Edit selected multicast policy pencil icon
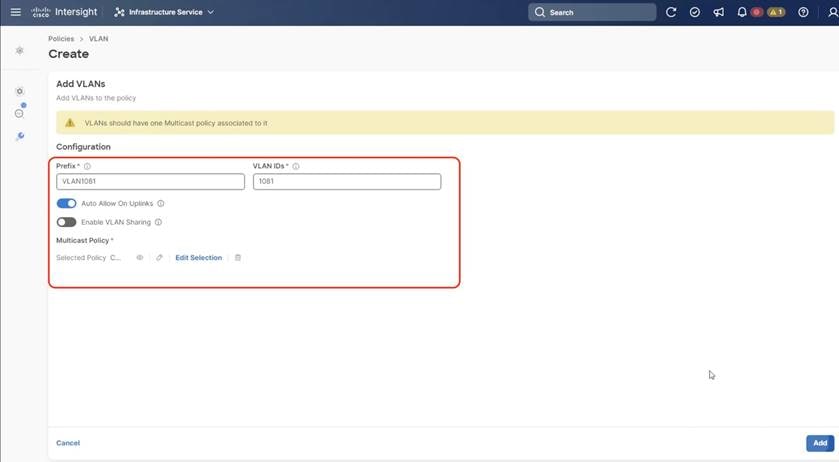Screen dimensions: 839x462 pos(159,257)
